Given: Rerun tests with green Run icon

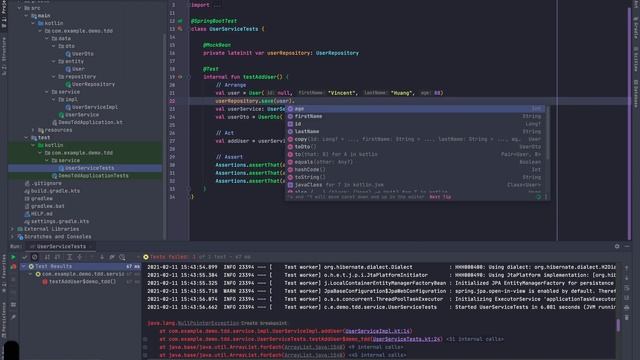Looking at the screenshot, I should (x=13, y=257).
